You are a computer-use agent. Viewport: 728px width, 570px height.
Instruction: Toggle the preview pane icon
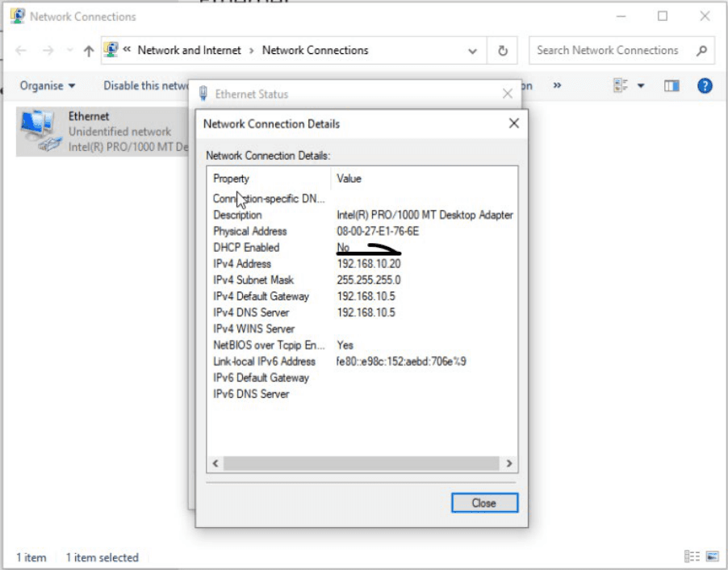(672, 86)
